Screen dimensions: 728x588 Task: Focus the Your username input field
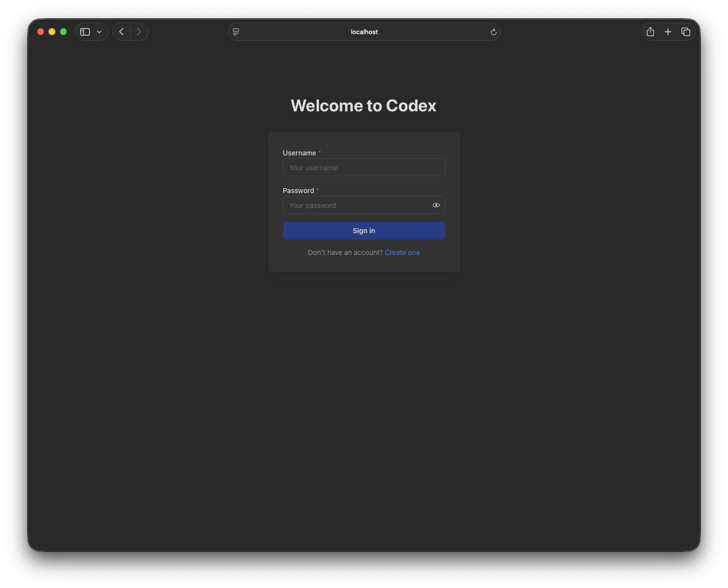pos(364,167)
